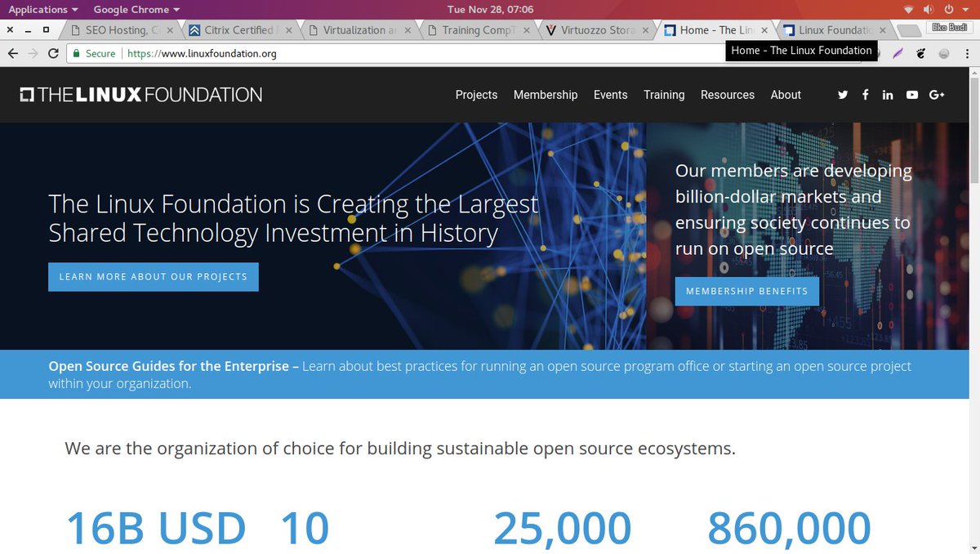Close the Home - The Linux tab

tap(764, 30)
